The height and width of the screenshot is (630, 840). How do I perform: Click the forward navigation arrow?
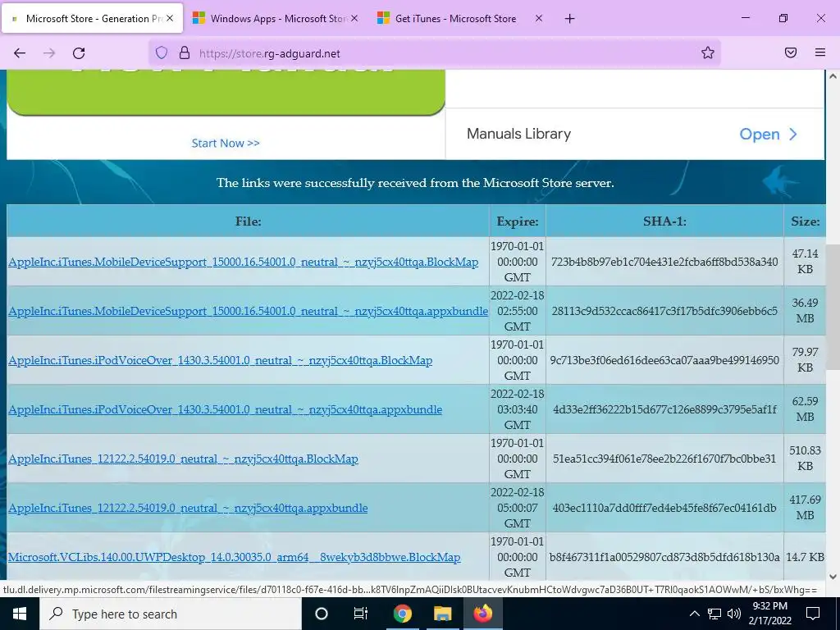(49, 53)
